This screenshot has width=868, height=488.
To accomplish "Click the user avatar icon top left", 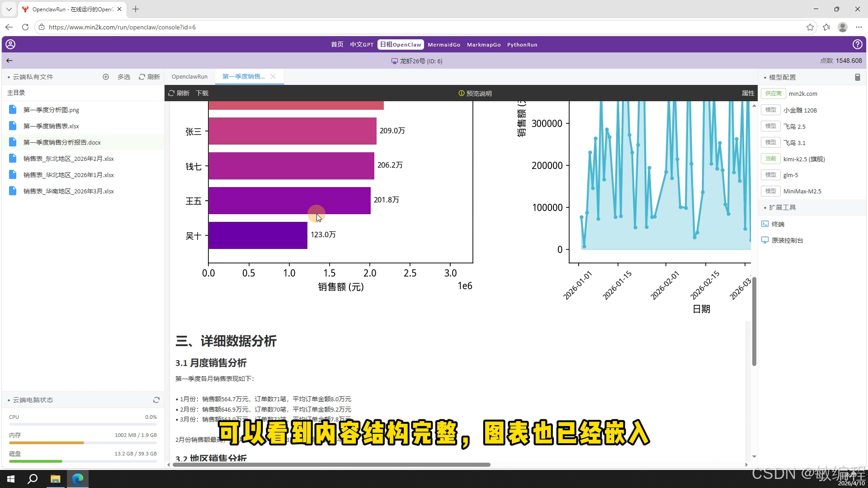I will pos(10,44).
